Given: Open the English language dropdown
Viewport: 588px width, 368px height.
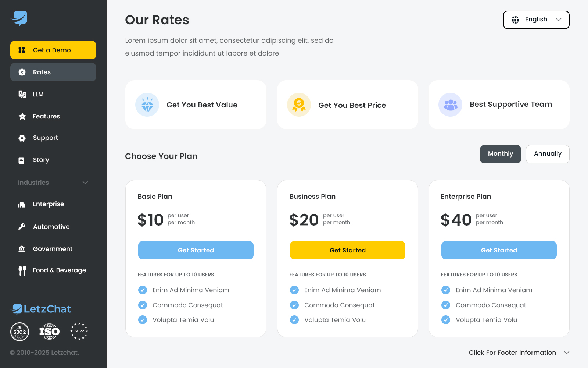Looking at the screenshot, I should point(536,20).
